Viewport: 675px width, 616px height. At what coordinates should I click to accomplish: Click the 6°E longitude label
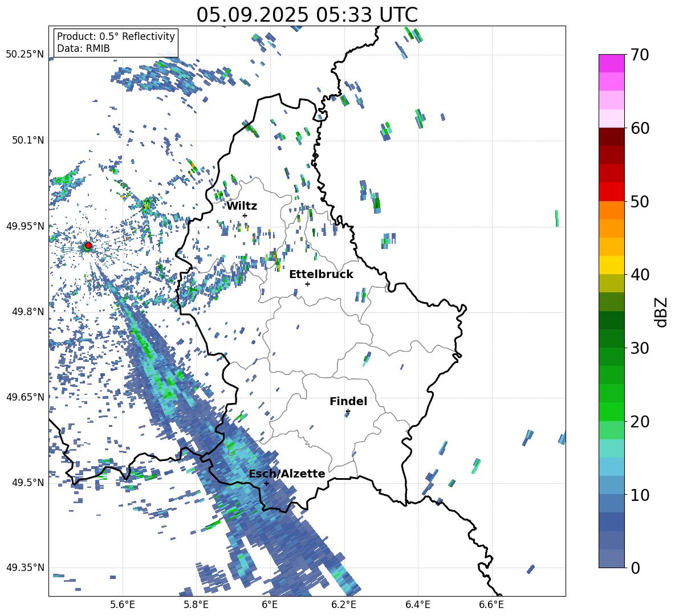tap(270, 605)
